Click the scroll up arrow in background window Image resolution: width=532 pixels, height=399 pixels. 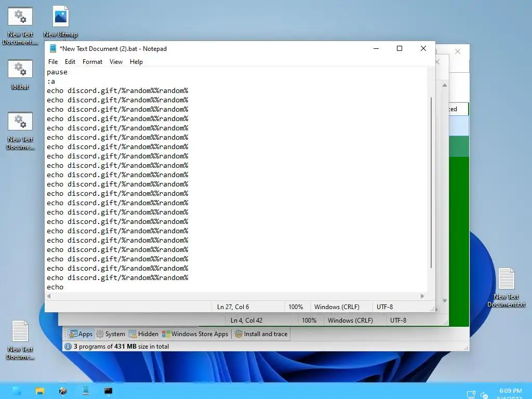pyautogui.click(x=445, y=85)
